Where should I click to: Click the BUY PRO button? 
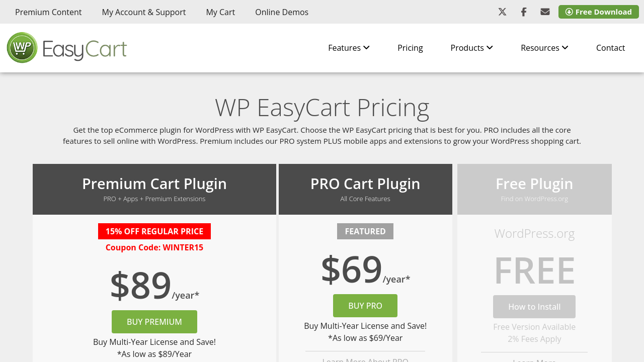pyautogui.click(x=365, y=306)
